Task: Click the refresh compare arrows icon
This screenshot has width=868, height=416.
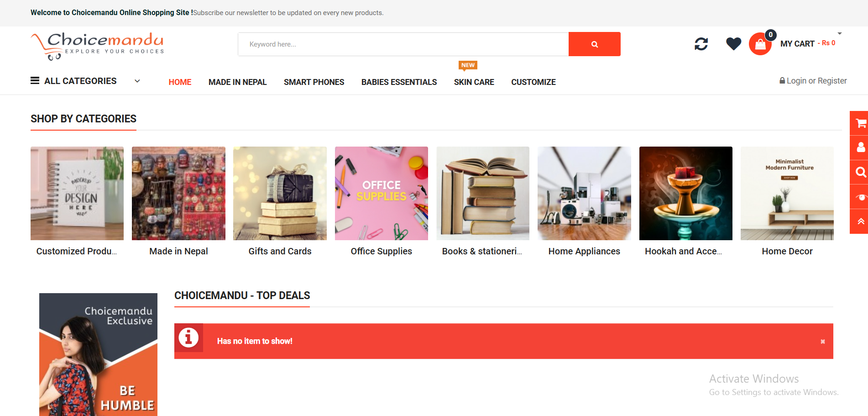Action: pyautogui.click(x=701, y=44)
